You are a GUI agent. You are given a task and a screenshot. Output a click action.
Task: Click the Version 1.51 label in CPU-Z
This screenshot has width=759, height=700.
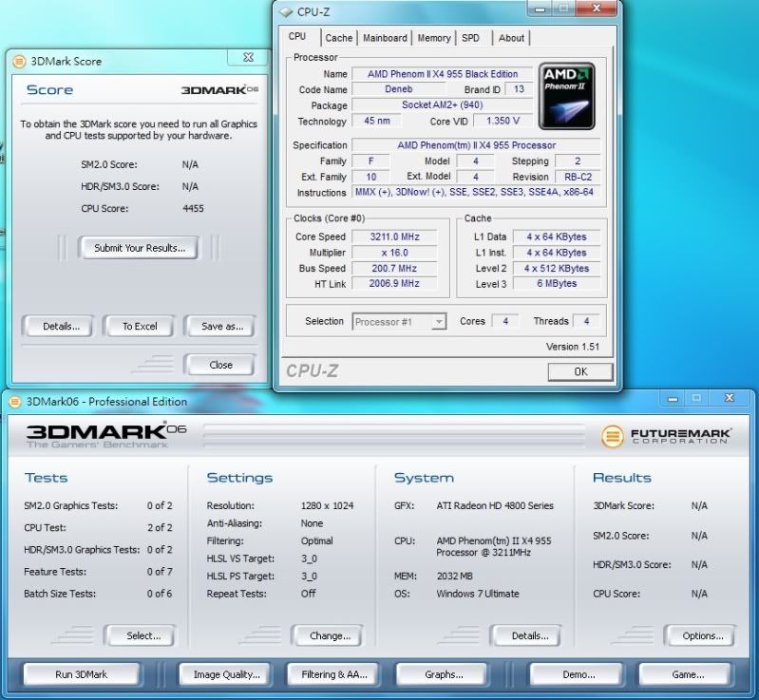pos(573,347)
